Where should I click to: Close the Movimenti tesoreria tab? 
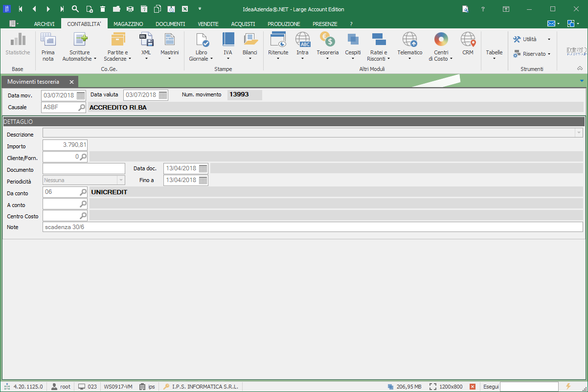[71, 82]
